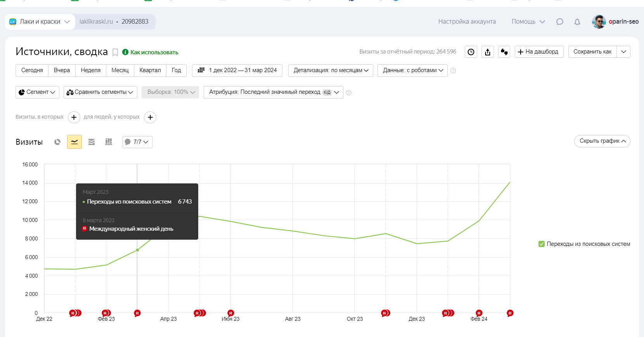644x337 pixels.
Task: Select the "Квартал" period tab
Action: [150, 71]
